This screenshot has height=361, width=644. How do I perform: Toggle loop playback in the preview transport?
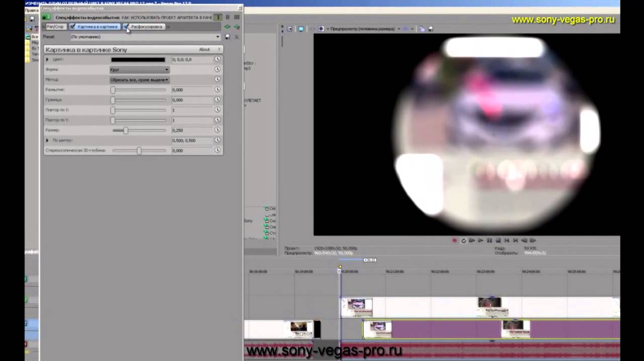463,241
